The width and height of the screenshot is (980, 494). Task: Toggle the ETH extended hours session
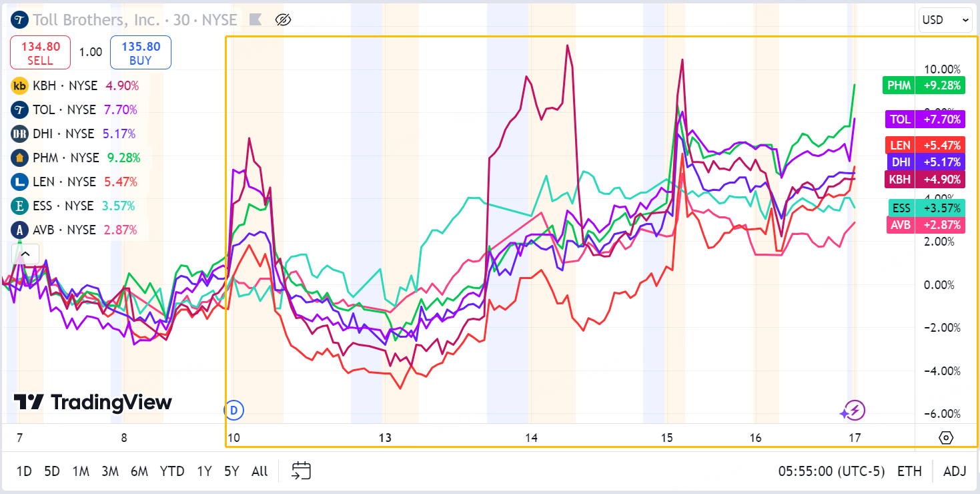909,471
